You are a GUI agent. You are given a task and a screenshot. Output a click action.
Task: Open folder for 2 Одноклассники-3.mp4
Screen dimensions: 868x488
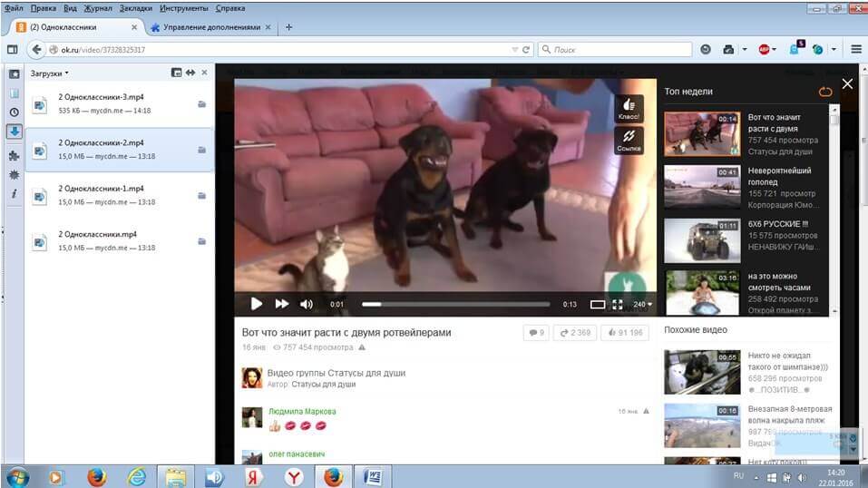(x=201, y=104)
